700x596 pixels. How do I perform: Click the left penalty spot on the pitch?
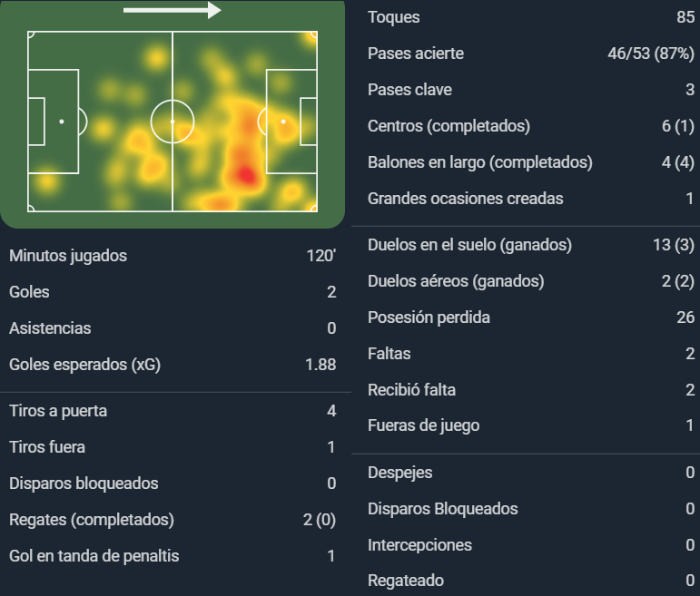(x=62, y=122)
